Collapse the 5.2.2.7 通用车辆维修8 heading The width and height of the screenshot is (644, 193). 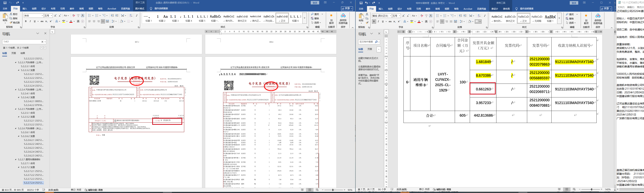16,160
